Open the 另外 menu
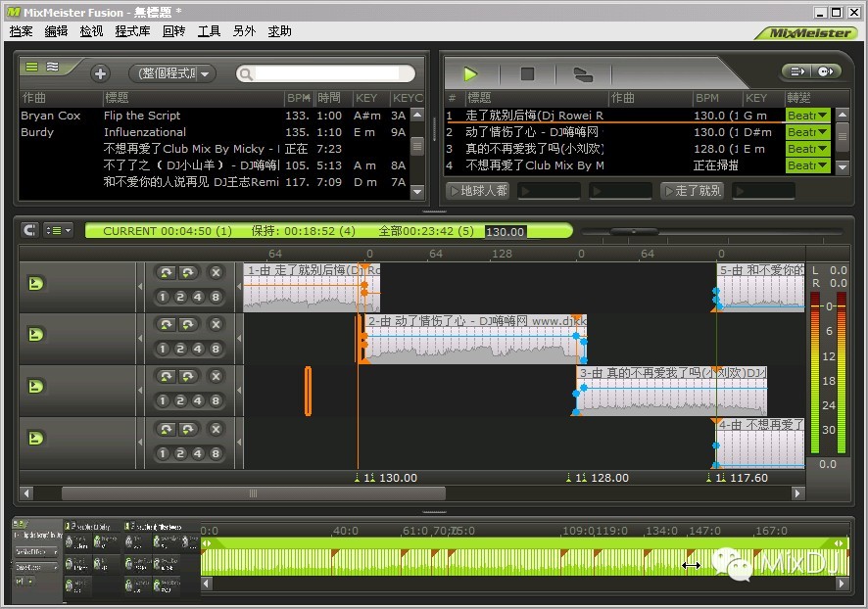This screenshot has width=868, height=609. coord(244,31)
